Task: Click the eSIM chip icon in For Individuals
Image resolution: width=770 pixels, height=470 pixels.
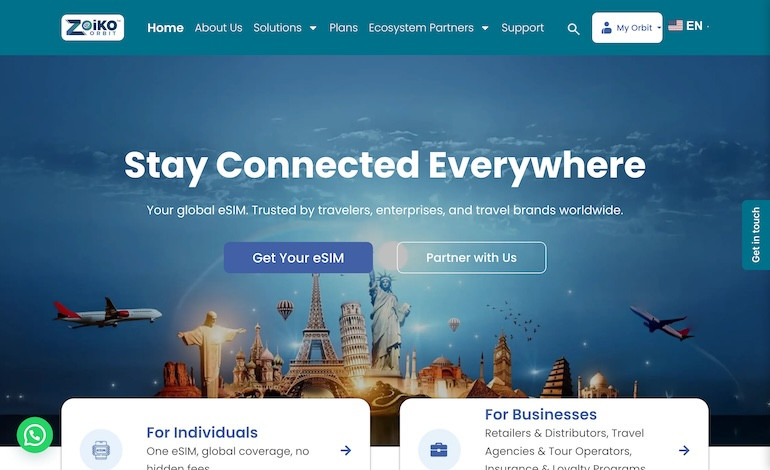Action: click(101, 449)
